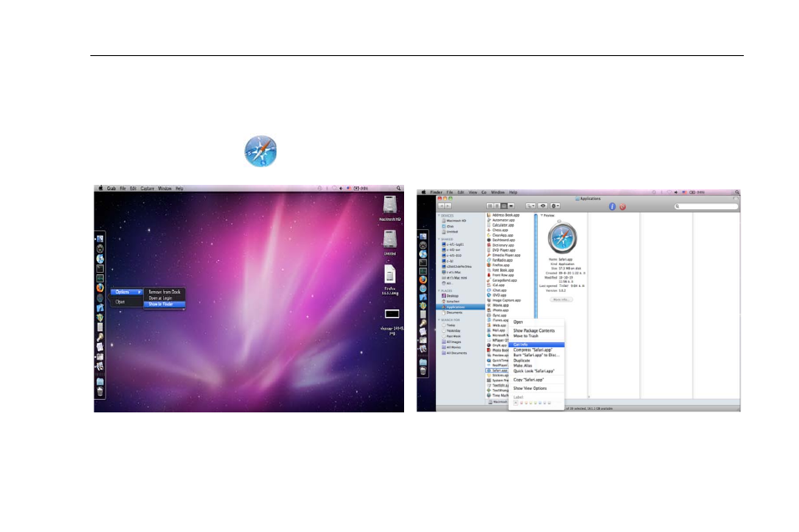Go forward with the Finder toolbar forward arrow
Viewport: 799px width, 532px height.
448,206
